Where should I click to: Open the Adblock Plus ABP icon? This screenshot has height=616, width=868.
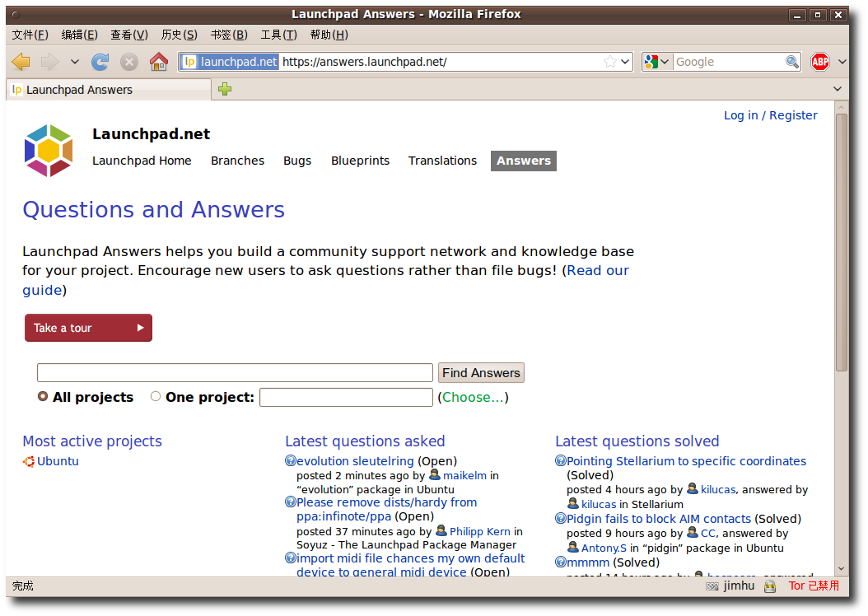coord(820,62)
